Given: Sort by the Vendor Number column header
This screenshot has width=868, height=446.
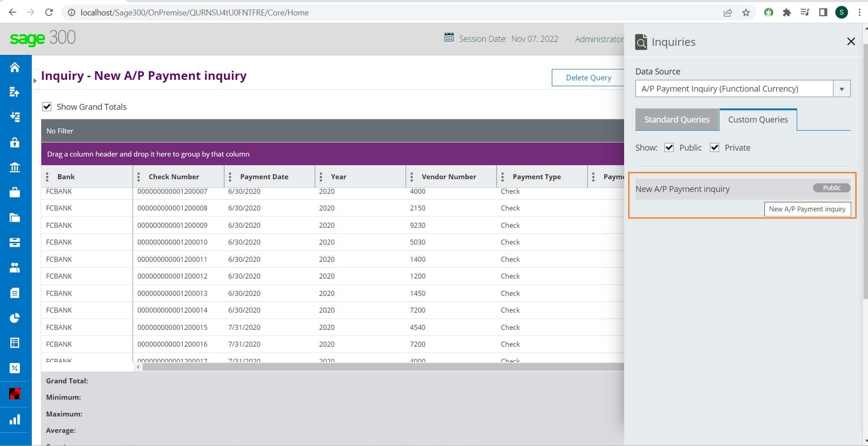Looking at the screenshot, I should [x=449, y=176].
